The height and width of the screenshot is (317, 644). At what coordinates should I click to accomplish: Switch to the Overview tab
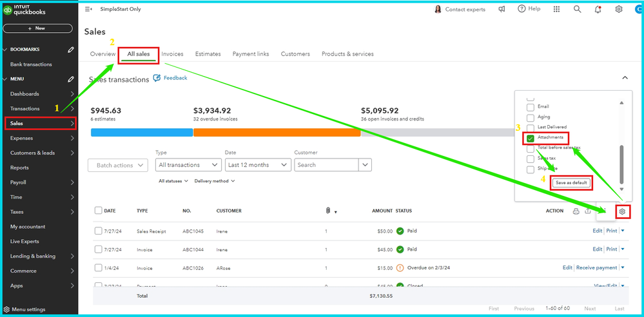[x=102, y=53]
